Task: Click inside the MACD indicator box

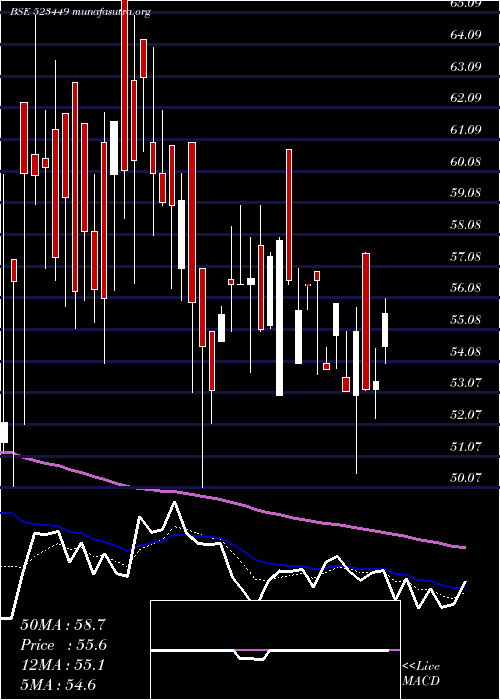Action: (275, 650)
